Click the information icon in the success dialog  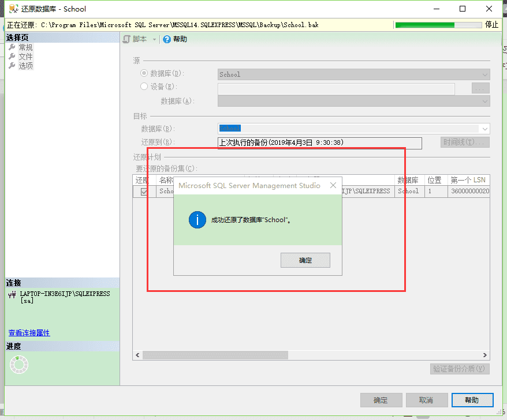(x=197, y=220)
